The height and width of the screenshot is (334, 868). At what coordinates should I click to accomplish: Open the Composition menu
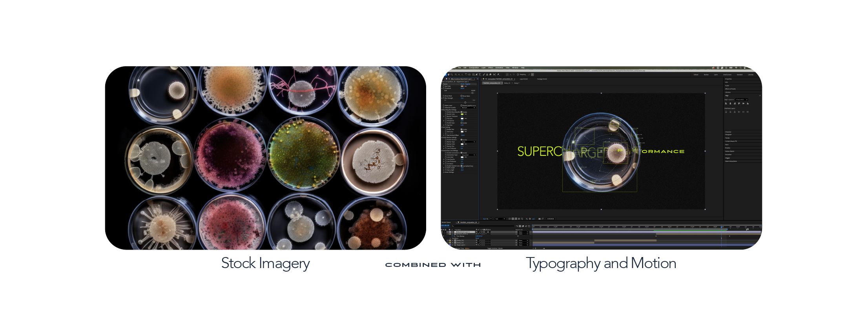(474, 68)
